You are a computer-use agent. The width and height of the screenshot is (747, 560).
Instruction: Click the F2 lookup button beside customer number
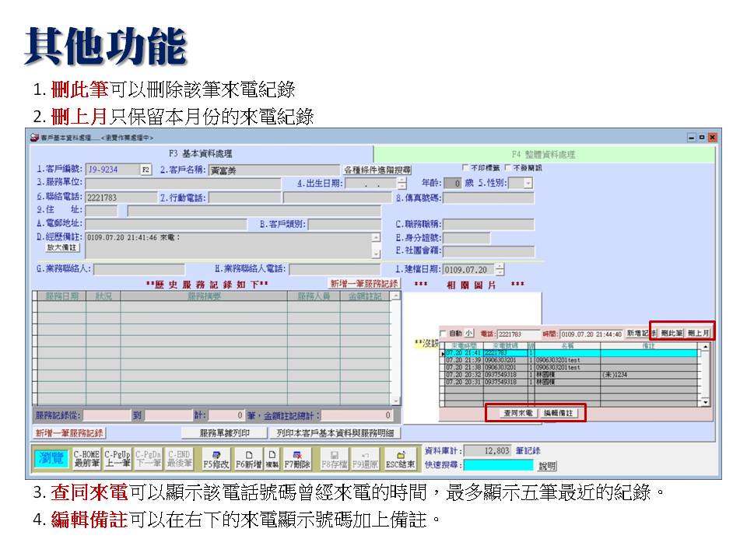click(x=146, y=170)
